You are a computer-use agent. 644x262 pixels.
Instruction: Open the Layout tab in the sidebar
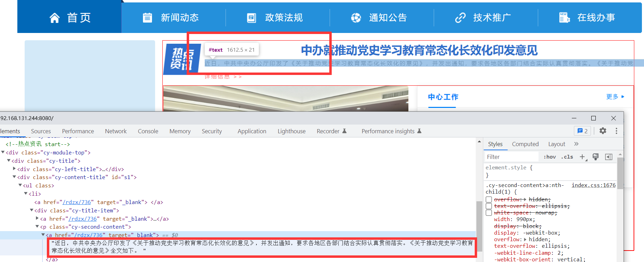557,144
